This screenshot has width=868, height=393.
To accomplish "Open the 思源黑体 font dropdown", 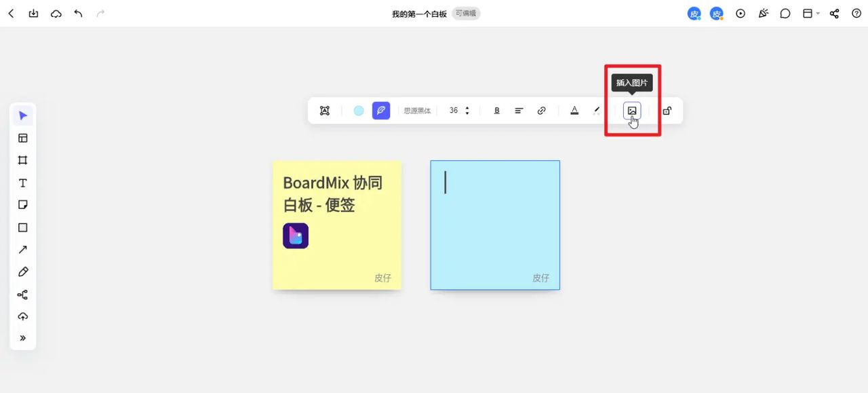I will 417,111.
